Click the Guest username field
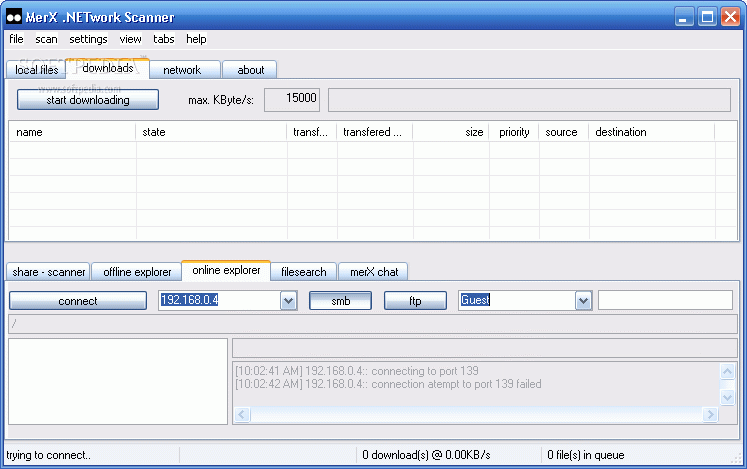The width and height of the screenshot is (747, 469). pyautogui.click(x=517, y=300)
